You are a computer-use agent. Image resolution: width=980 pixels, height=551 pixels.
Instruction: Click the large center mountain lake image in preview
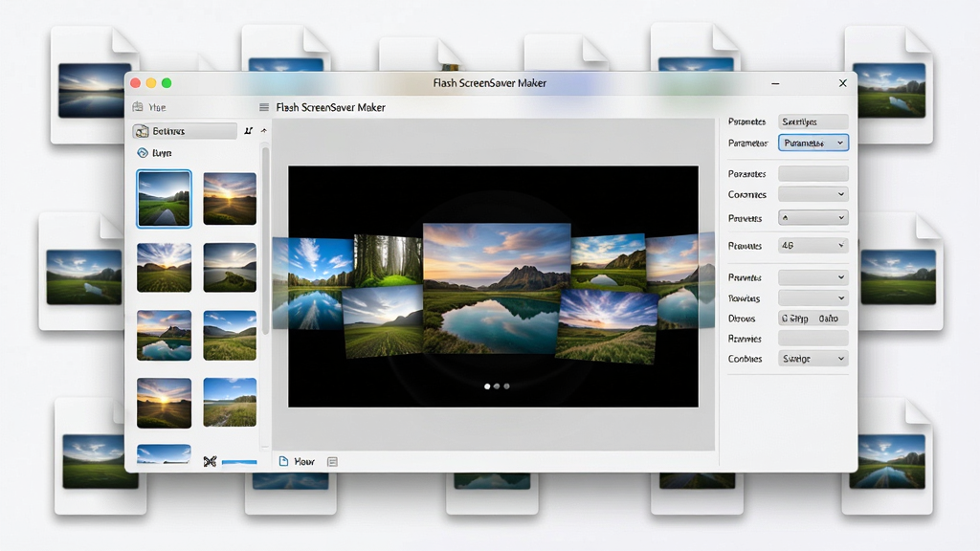click(x=497, y=289)
